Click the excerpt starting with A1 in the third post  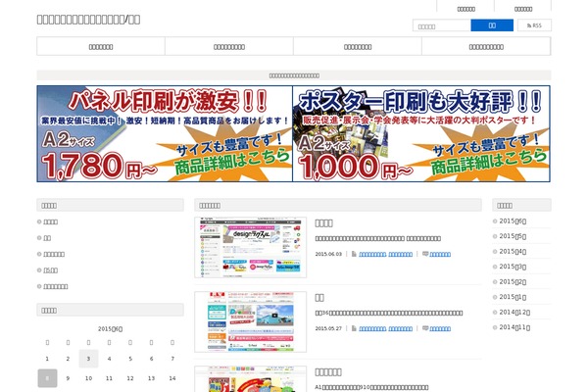pos(371,387)
